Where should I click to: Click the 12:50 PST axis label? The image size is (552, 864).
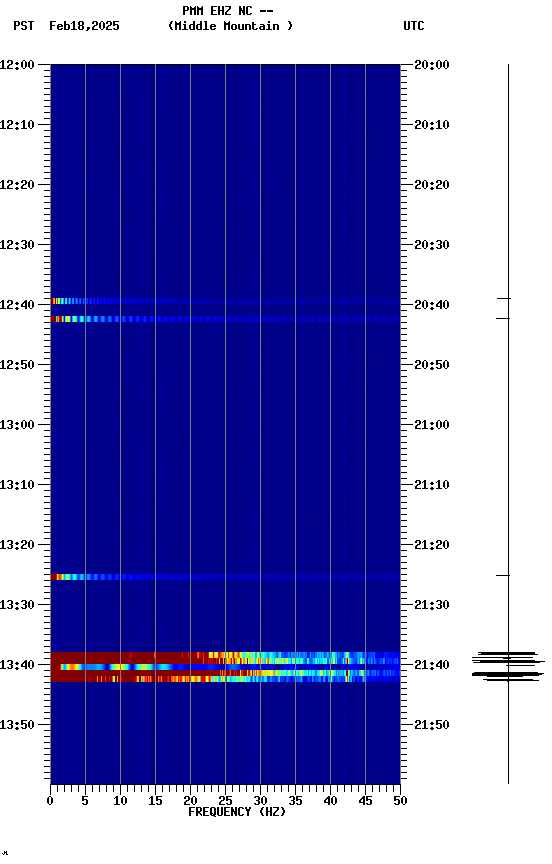17,365
